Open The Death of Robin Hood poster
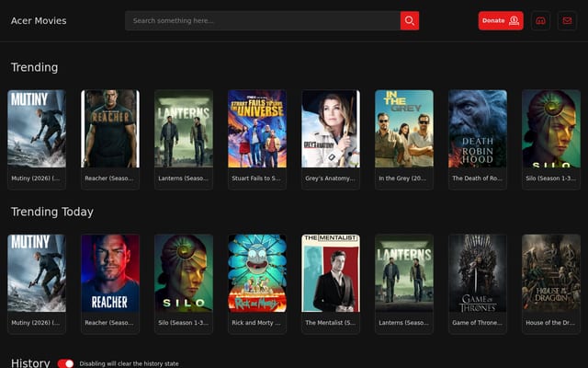 (478, 129)
